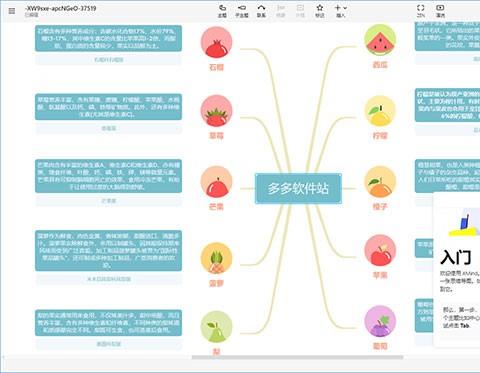Expand the Insert (插入) plus dropdown

(341, 11)
